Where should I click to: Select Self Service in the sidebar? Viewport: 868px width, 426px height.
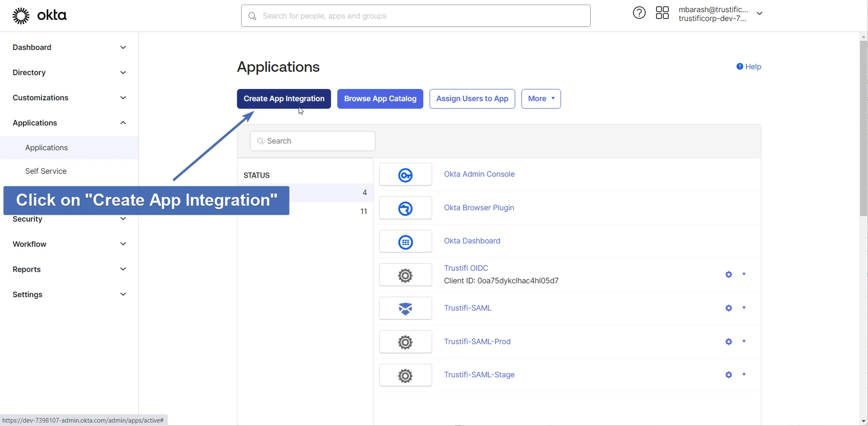[x=46, y=171]
